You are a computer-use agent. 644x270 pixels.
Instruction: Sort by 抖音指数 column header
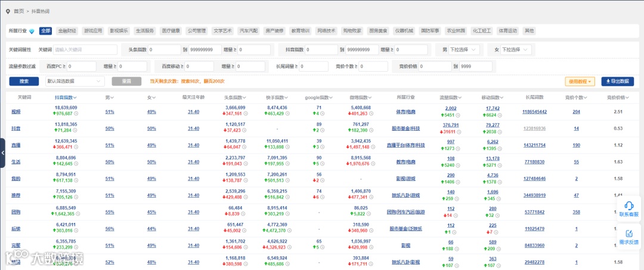point(66,97)
